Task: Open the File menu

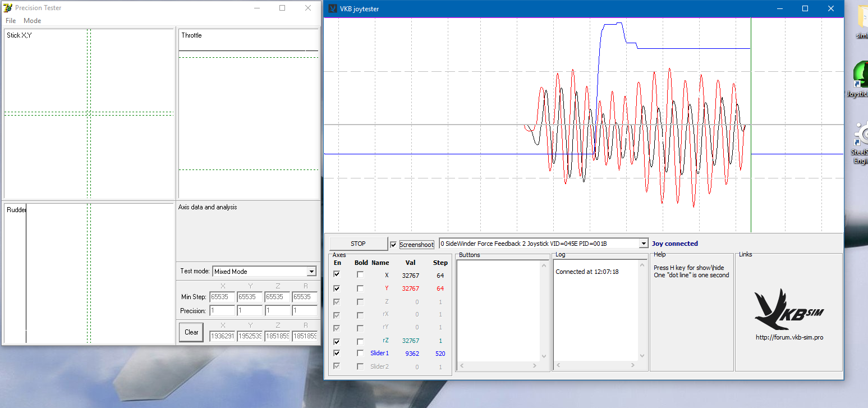Action: pos(11,21)
